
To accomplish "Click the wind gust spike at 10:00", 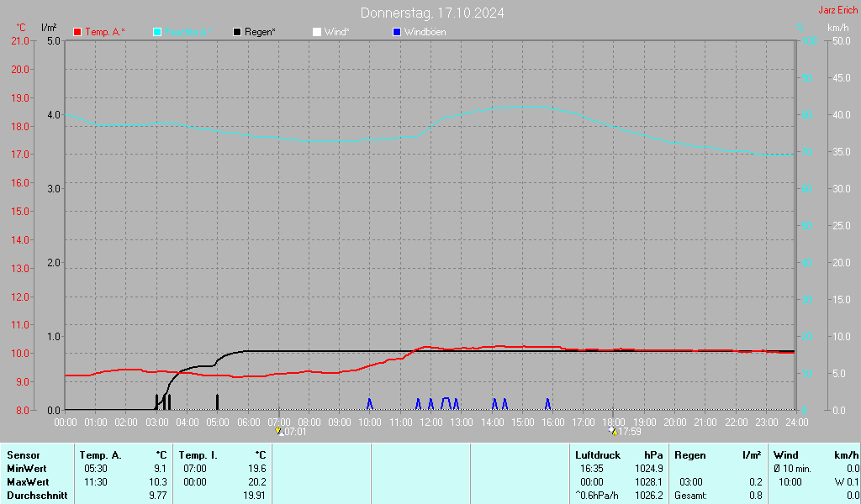I will [x=369, y=404].
